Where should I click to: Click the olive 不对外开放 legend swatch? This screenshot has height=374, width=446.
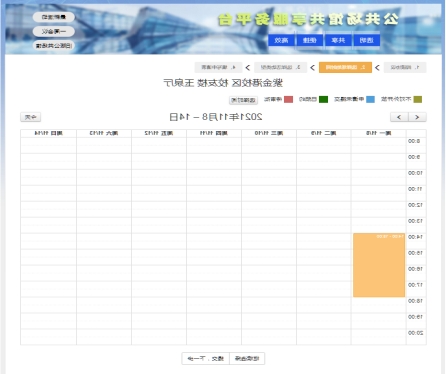coord(418,99)
